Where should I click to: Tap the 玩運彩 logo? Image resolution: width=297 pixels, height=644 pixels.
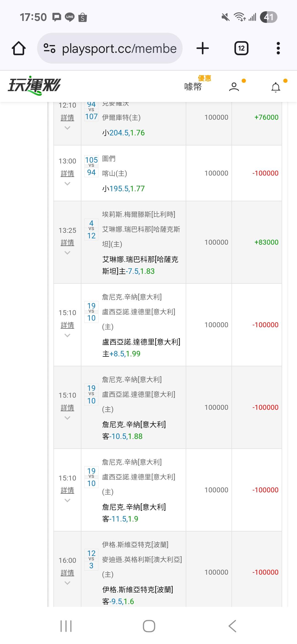pos(34,86)
